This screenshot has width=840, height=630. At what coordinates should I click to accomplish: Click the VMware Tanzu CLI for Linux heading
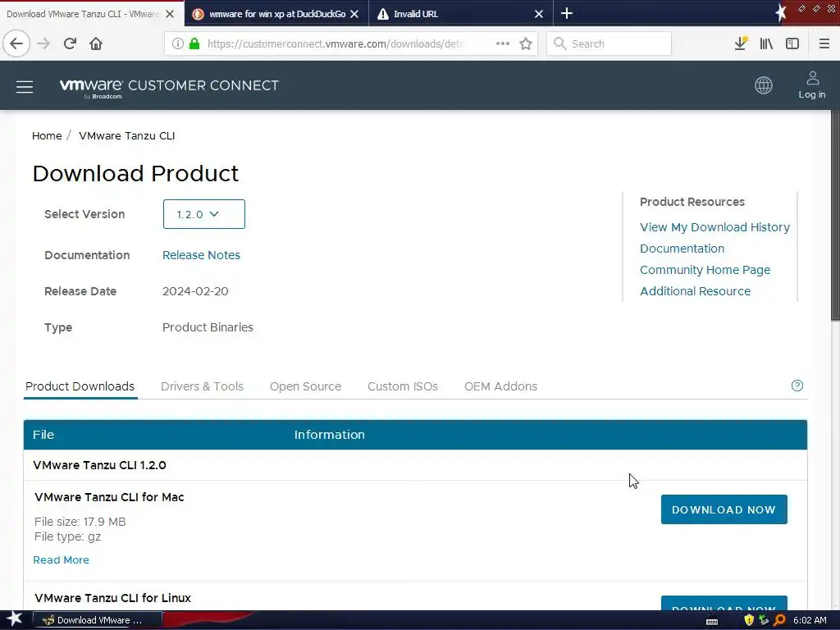pos(112,598)
